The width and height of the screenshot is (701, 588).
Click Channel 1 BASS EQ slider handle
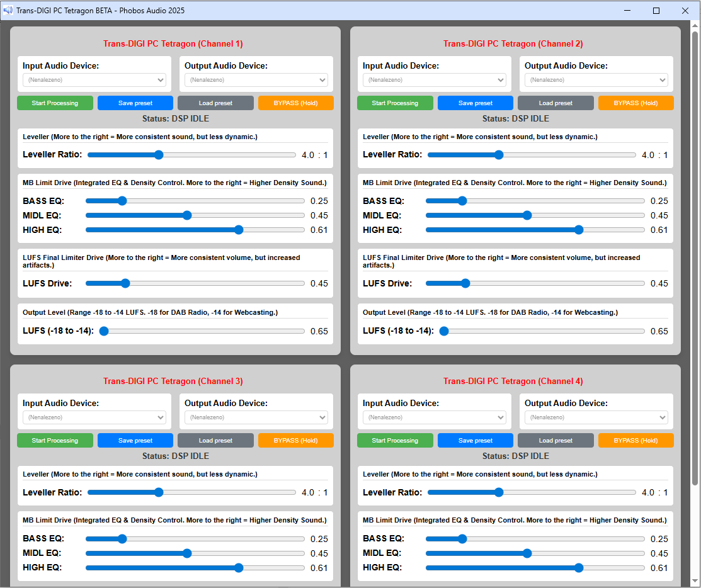(x=122, y=201)
